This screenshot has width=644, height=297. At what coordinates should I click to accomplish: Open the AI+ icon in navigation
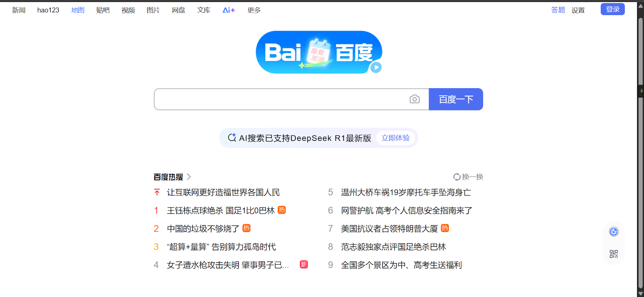[x=229, y=10]
